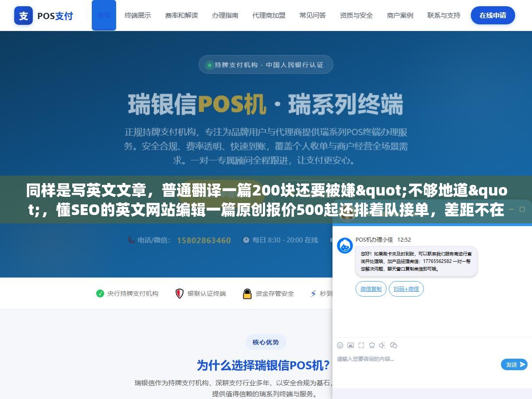
Task: Click the phone icon beside 电话/微信
Action: (131, 240)
